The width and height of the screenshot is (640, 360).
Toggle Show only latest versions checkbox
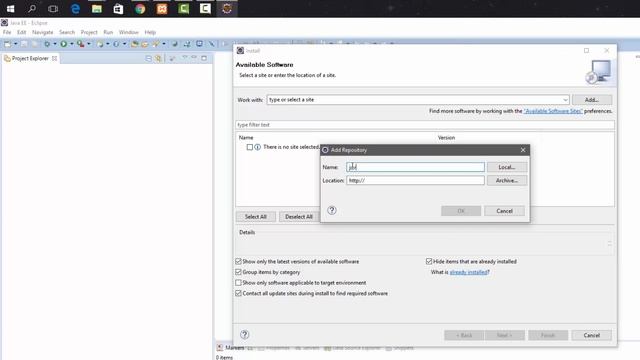tap(238, 261)
